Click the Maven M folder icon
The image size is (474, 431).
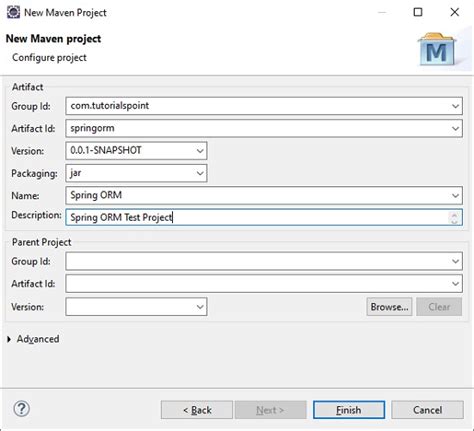pyautogui.click(x=437, y=49)
